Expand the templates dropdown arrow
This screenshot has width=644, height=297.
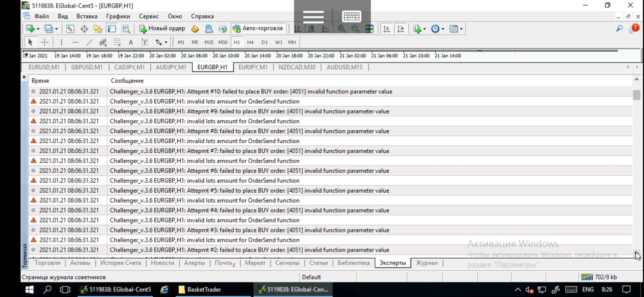point(461,29)
